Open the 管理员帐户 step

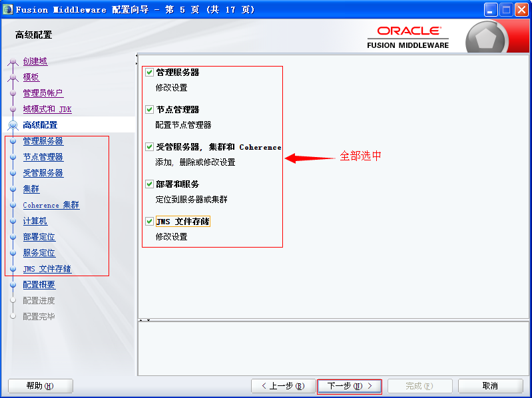click(x=43, y=93)
